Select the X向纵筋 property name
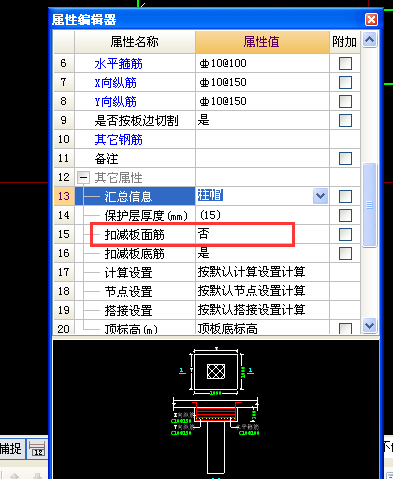The height and width of the screenshot is (479, 393). [x=116, y=82]
